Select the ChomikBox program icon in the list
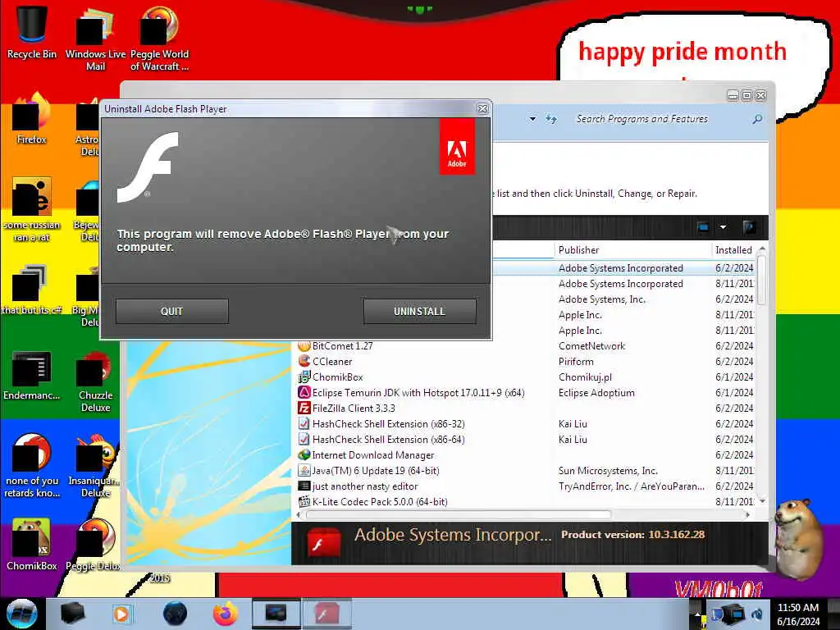This screenshot has height=630, width=840. point(304,377)
